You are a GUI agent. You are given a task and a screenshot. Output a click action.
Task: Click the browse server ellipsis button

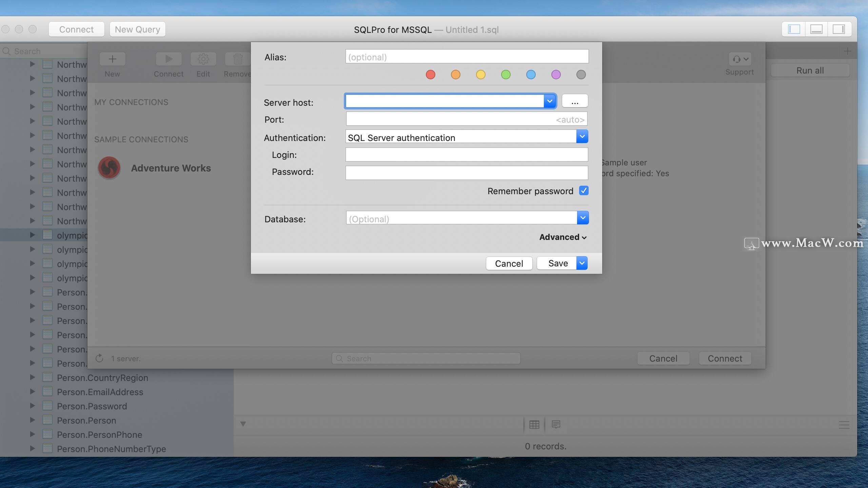(x=575, y=101)
